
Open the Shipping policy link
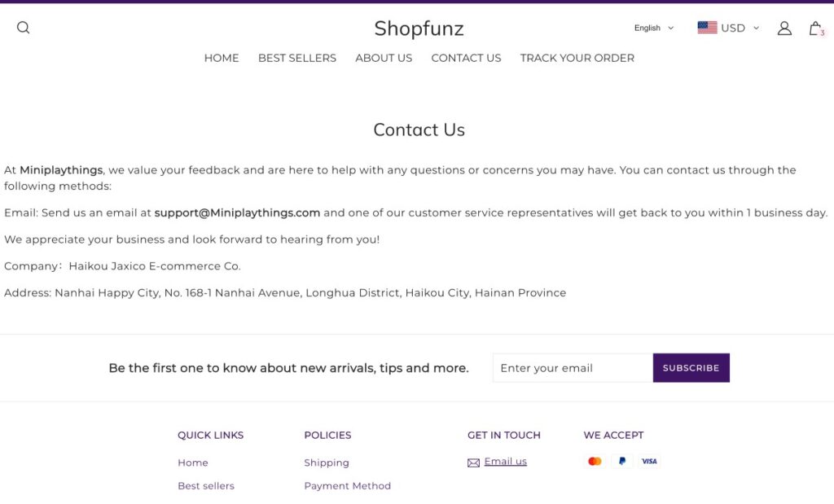click(x=327, y=462)
